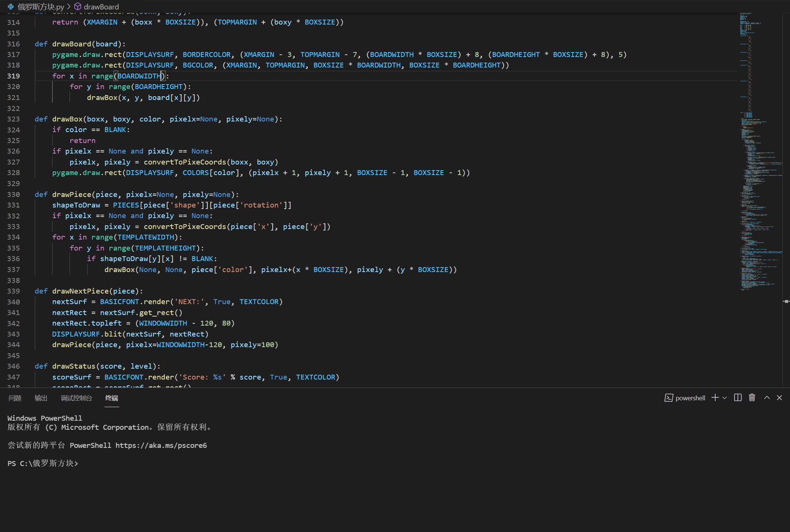Click the powershell terminal icon
Screen dimensions: 790x532
(669, 398)
